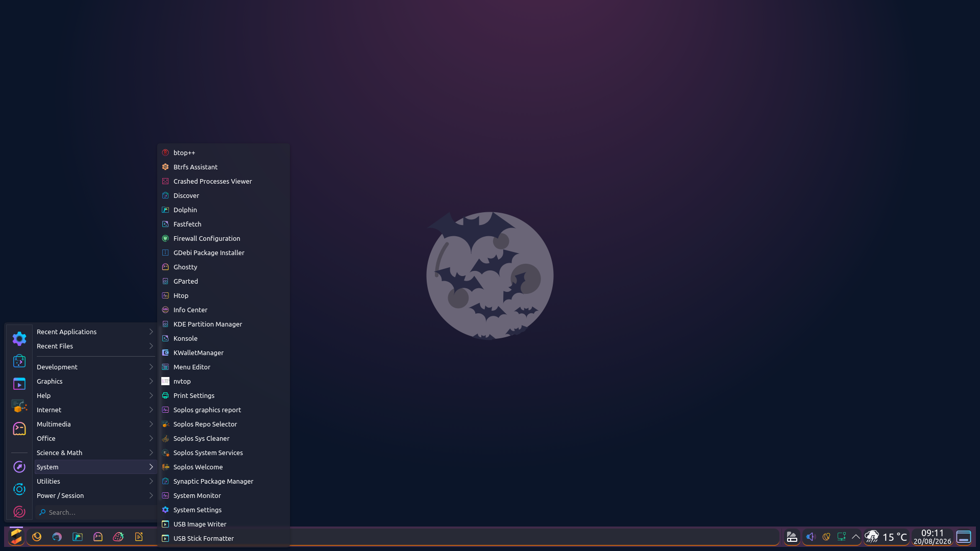Open Soplos System Services

224,453
